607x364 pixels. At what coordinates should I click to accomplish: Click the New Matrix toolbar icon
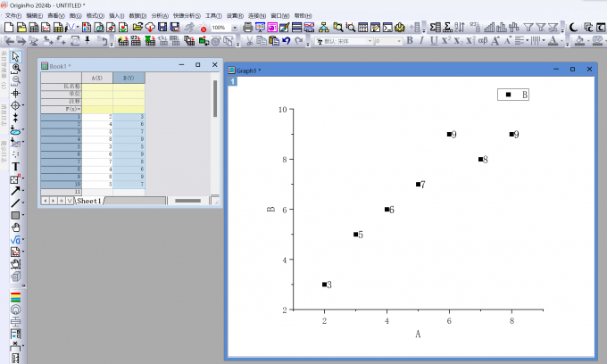pos(58,28)
